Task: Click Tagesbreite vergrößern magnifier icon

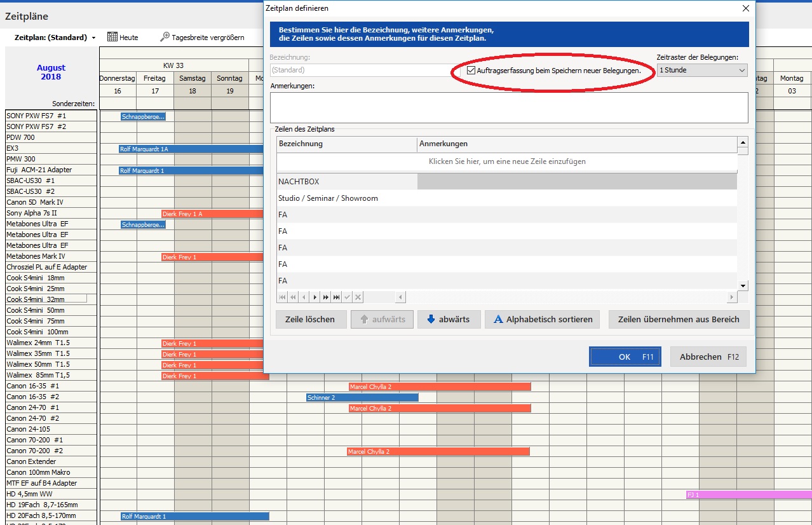Action: [x=165, y=37]
